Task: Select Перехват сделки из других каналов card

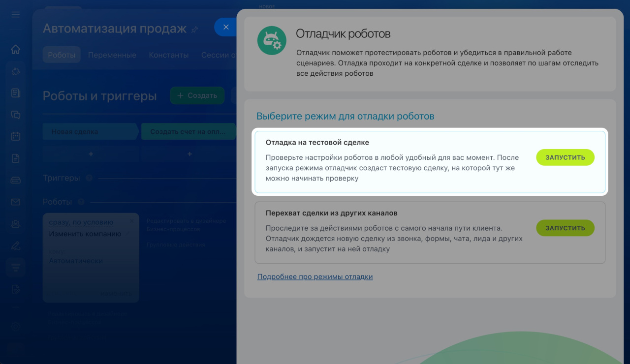Action: [430, 232]
